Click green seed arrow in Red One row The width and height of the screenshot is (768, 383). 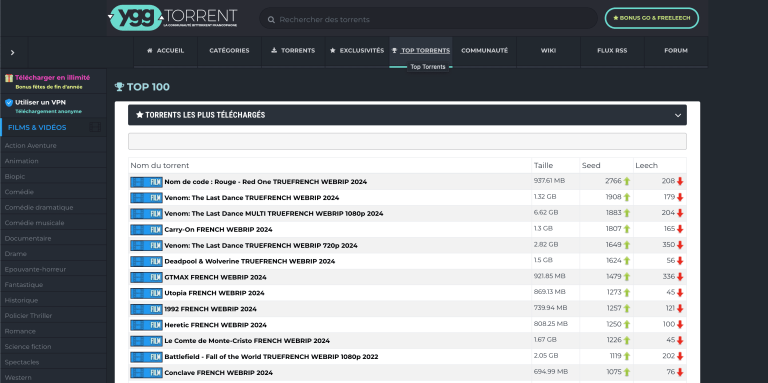(x=626, y=182)
